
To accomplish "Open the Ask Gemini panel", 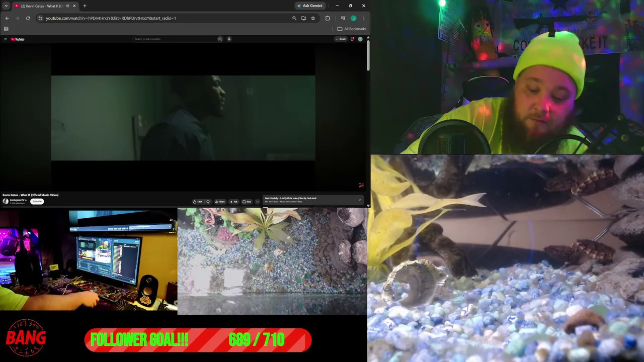I will pos(310,6).
